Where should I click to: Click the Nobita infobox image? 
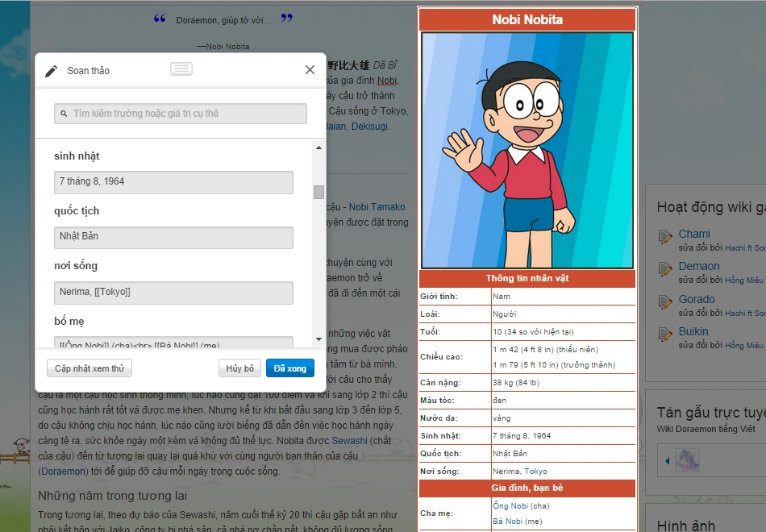(527, 151)
